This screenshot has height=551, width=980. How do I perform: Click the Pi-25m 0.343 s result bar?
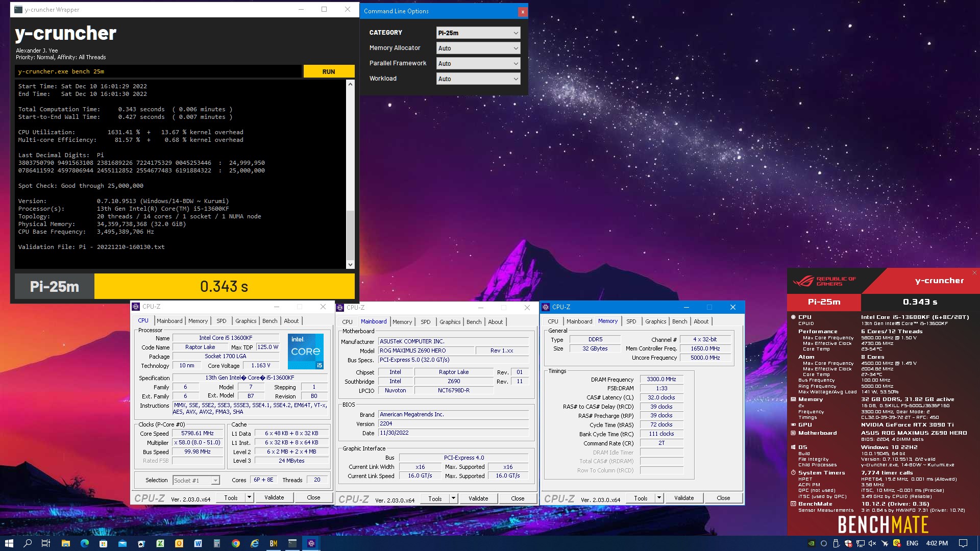tap(185, 286)
